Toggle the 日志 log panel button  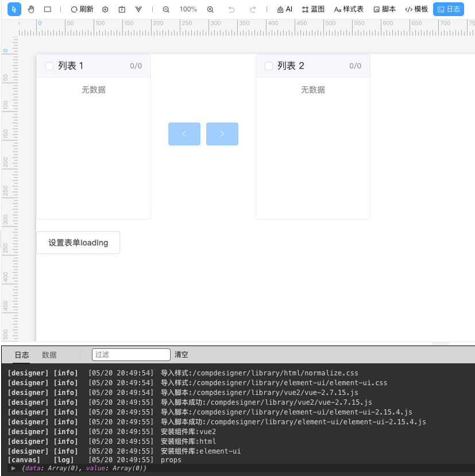[x=449, y=9]
